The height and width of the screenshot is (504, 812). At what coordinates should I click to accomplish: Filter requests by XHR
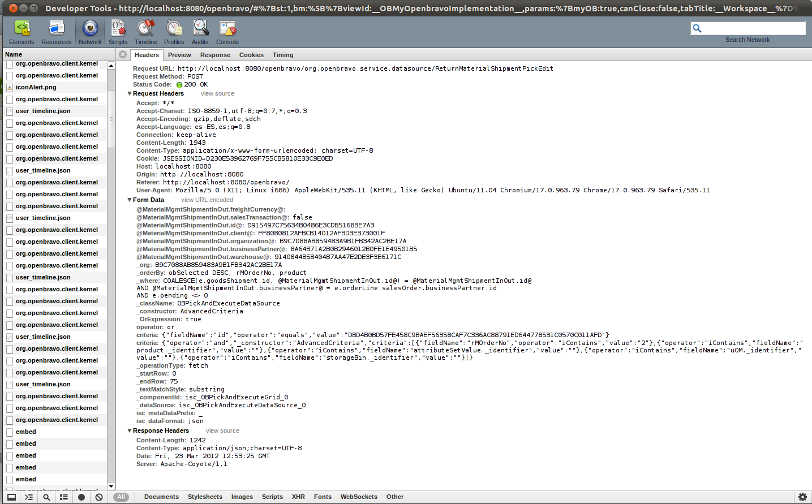click(298, 497)
